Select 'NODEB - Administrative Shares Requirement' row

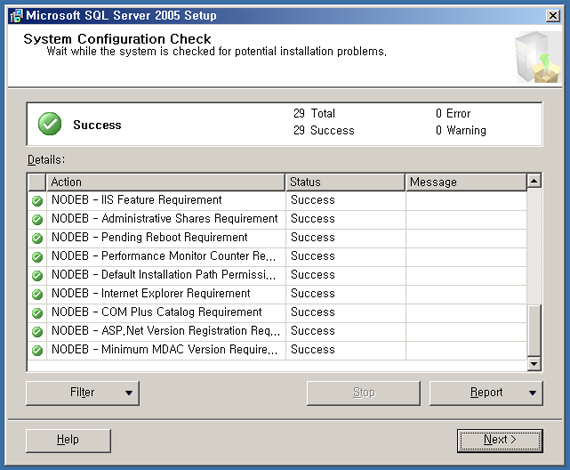click(277, 219)
